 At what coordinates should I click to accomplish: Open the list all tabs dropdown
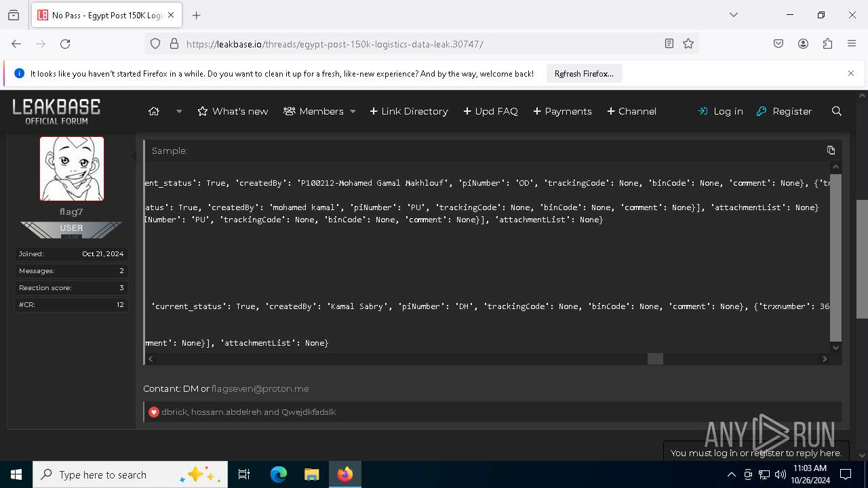point(733,15)
